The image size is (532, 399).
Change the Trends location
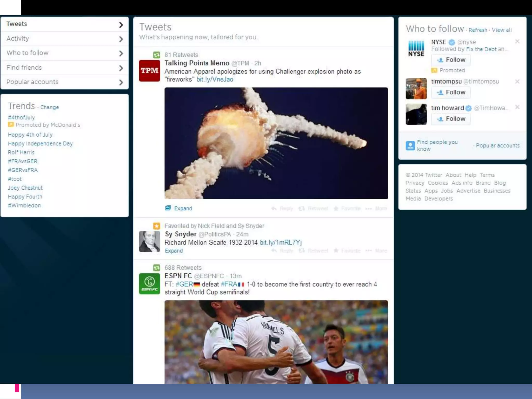coord(50,107)
